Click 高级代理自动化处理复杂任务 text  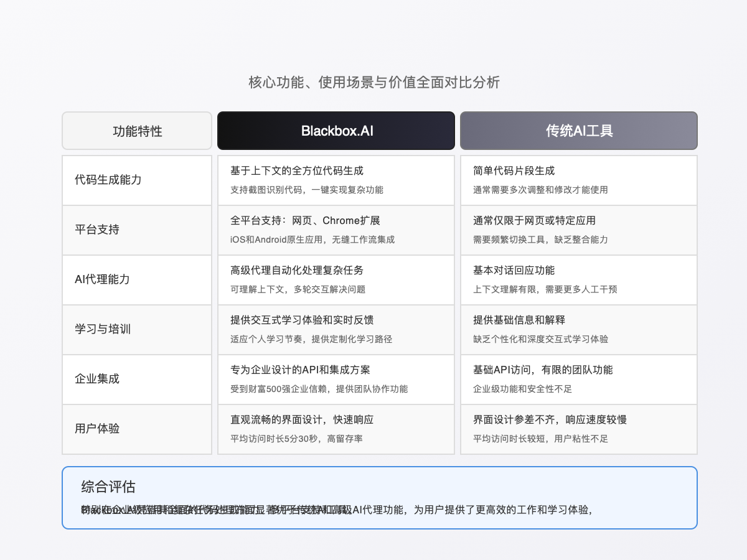(297, 270)
